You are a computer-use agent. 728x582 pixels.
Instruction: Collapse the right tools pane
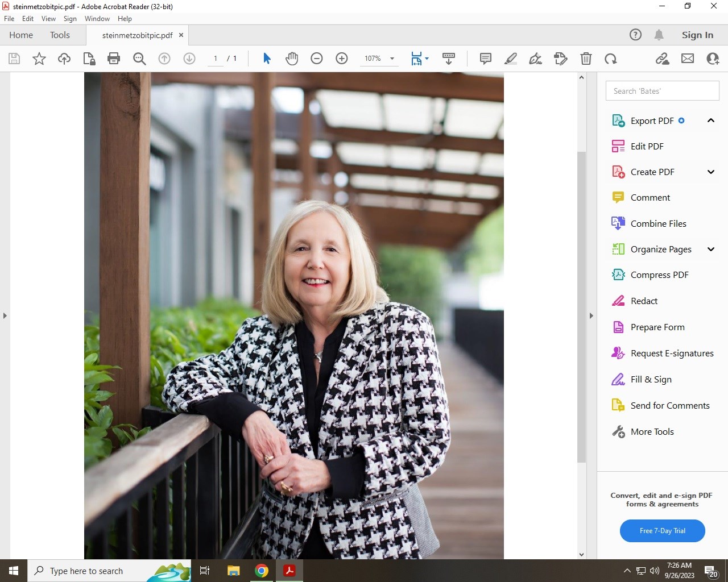pos(591,315)
